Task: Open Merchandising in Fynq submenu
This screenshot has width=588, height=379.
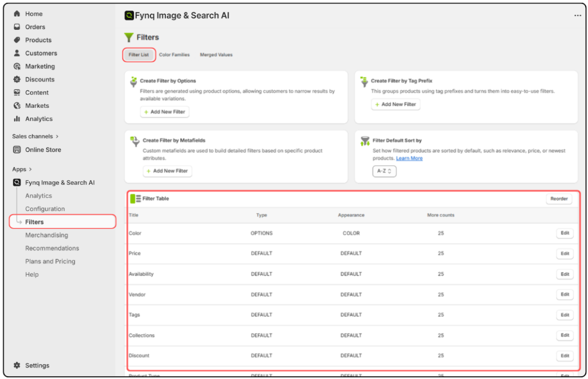Action: coord(47,235)
